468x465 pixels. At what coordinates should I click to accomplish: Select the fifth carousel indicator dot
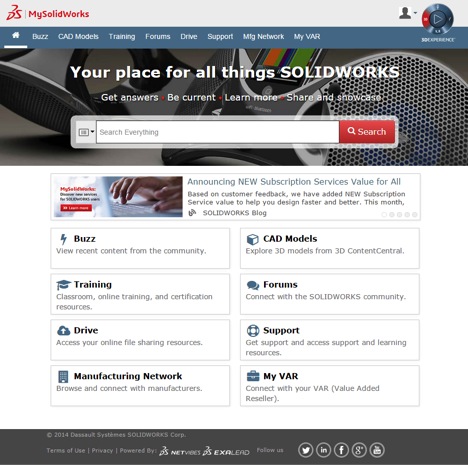click(415, 215)
